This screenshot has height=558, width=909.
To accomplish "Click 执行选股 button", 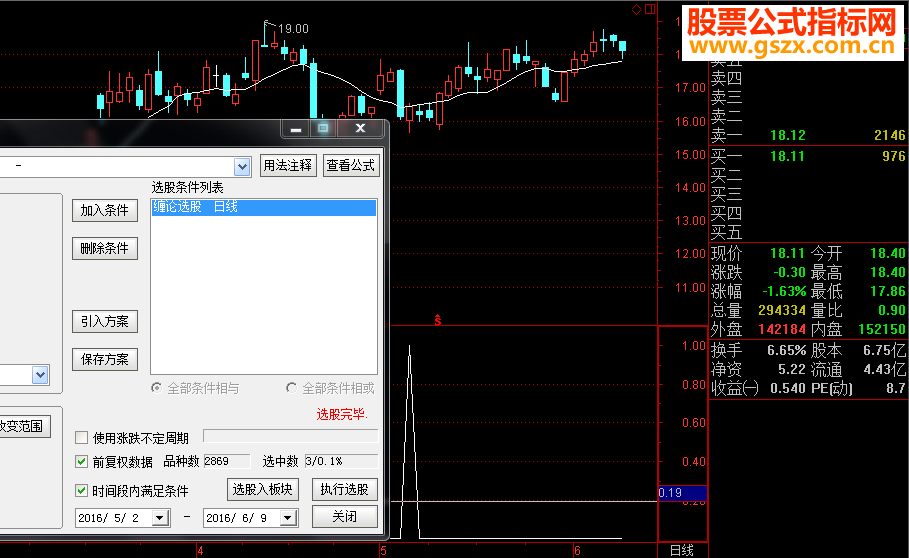I will click(x=345, y=490).
